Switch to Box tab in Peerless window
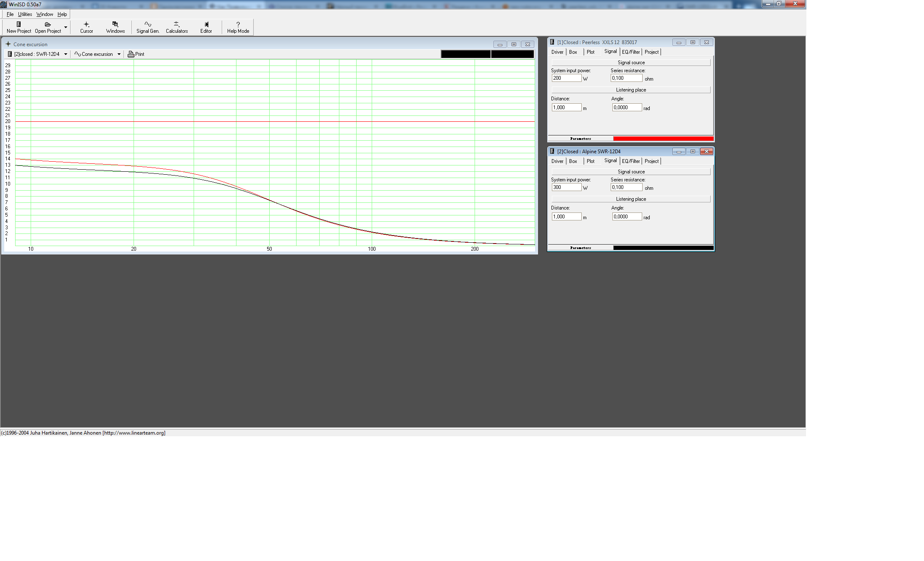Screen dimensions: 924x561 [573, 52]
